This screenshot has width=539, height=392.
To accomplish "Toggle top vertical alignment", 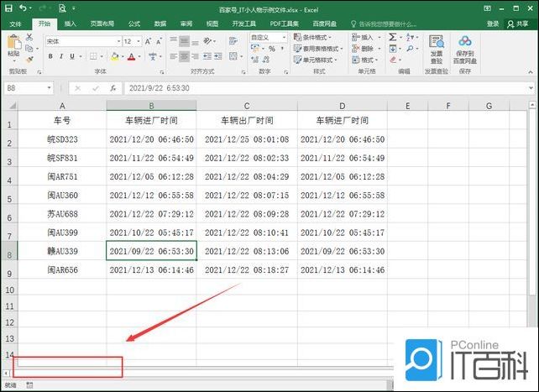I will 174,41.
